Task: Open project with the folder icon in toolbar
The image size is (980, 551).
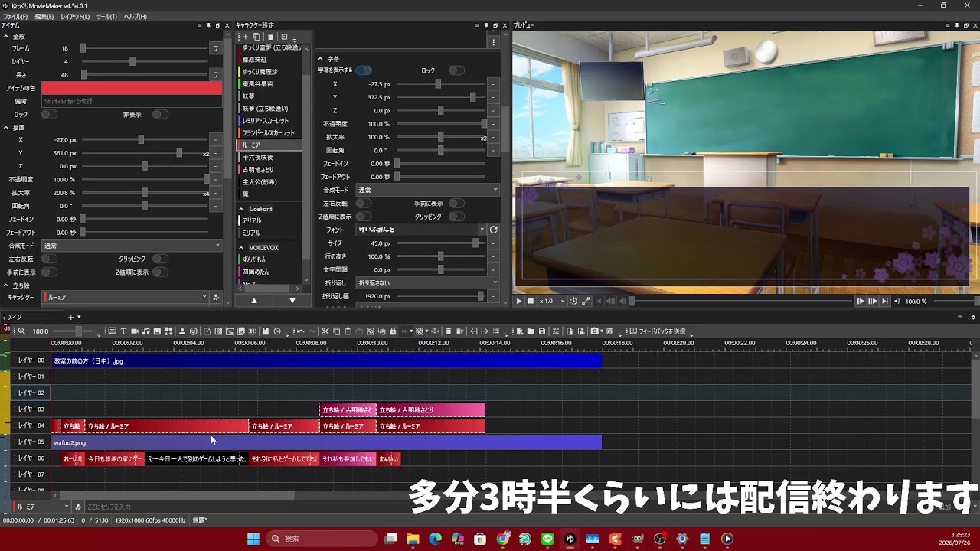Action: (x=531, y=331)
